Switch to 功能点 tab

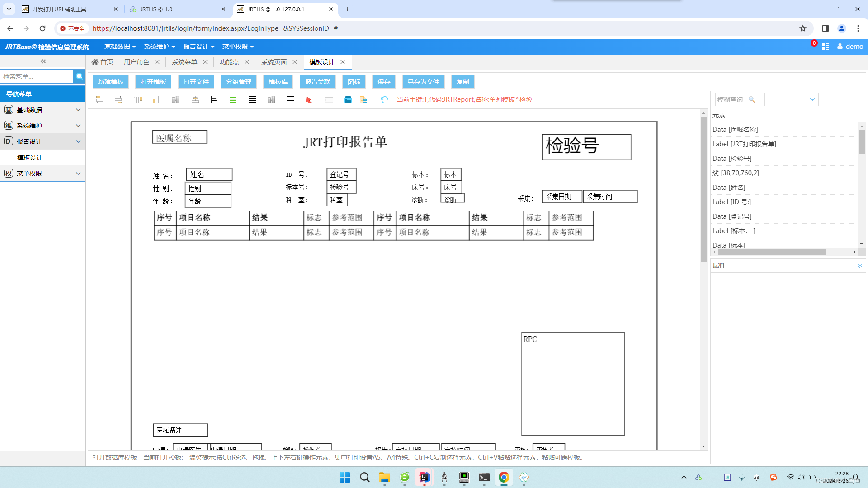(229, 62)
